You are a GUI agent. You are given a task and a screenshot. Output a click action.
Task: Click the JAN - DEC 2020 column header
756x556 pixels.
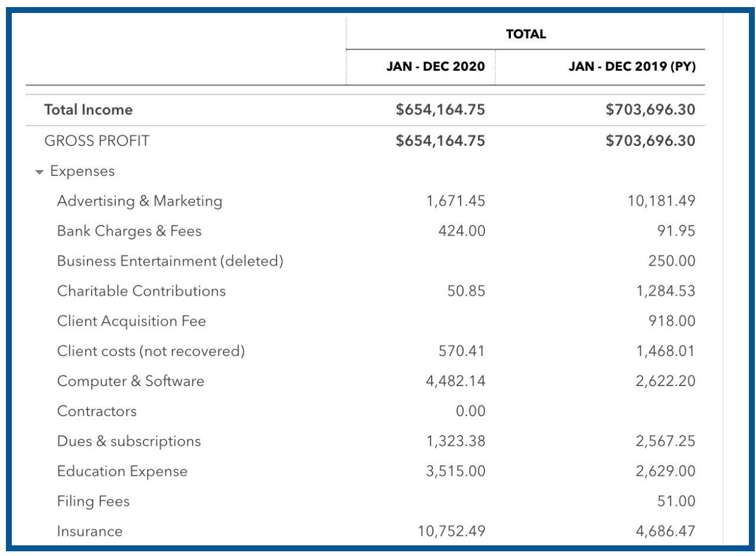click(435, 67)
